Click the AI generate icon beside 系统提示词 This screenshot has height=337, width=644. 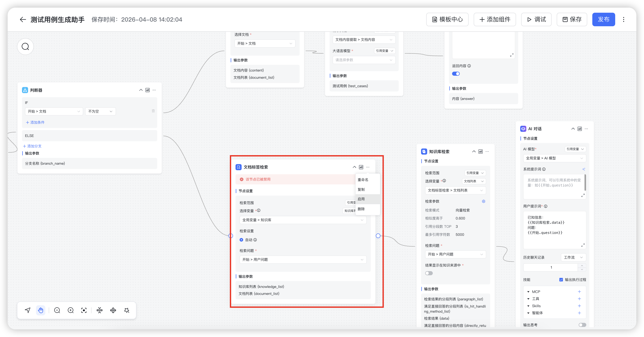point(583,169)
